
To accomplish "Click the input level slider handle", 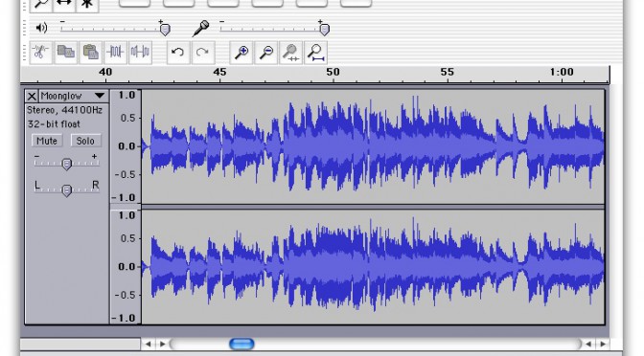I will pos(325,30).
